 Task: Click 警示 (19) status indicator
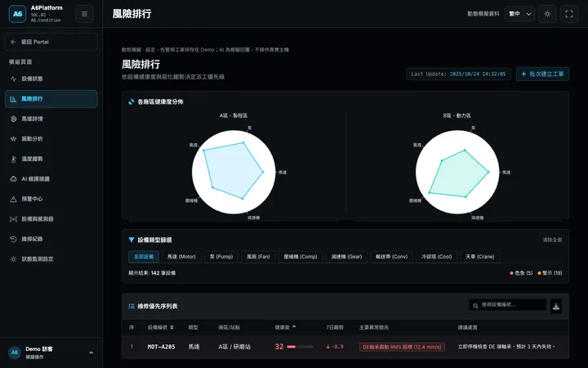coord(550,273)
